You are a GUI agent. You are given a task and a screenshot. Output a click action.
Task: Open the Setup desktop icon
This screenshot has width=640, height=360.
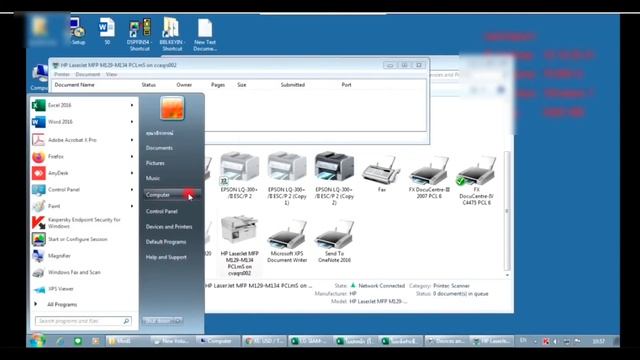point(78,31)
